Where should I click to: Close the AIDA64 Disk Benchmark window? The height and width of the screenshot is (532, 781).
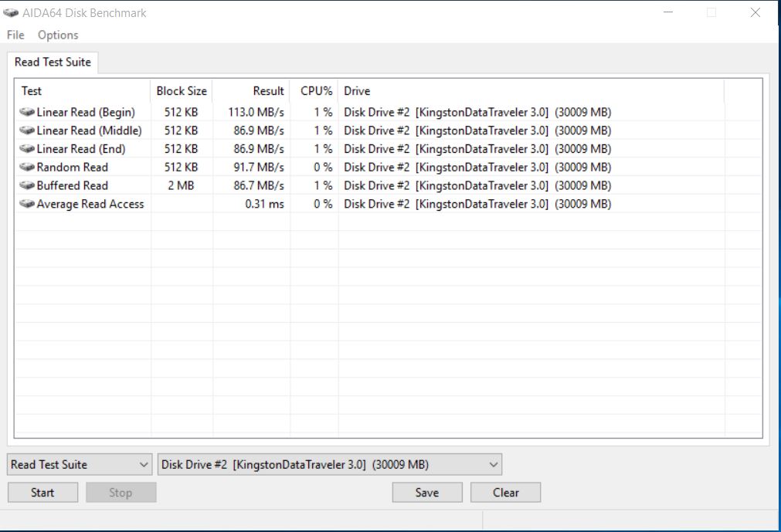(x=755, y=12)
